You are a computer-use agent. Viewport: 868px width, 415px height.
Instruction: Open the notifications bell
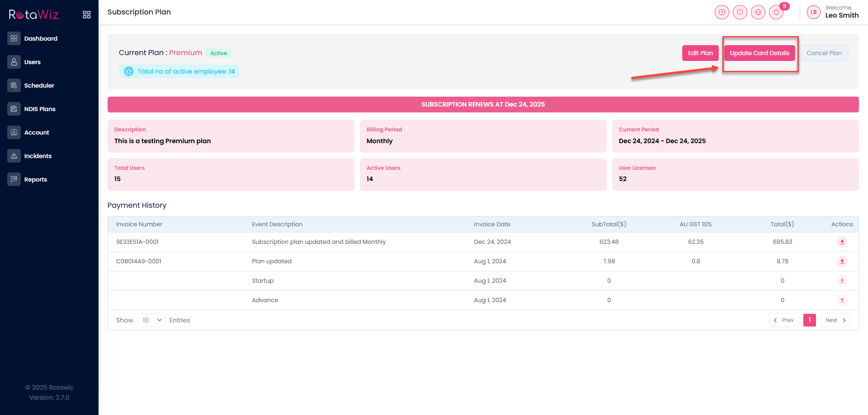776,12
